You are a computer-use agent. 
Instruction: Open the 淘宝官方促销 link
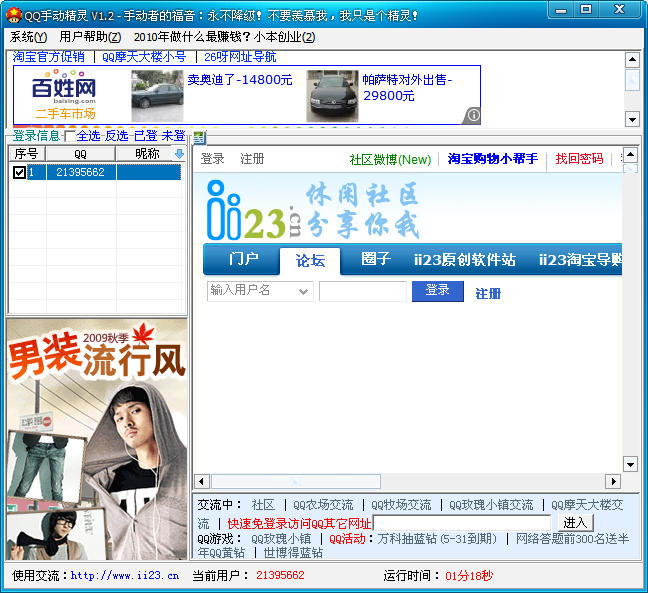click(48, 57)
